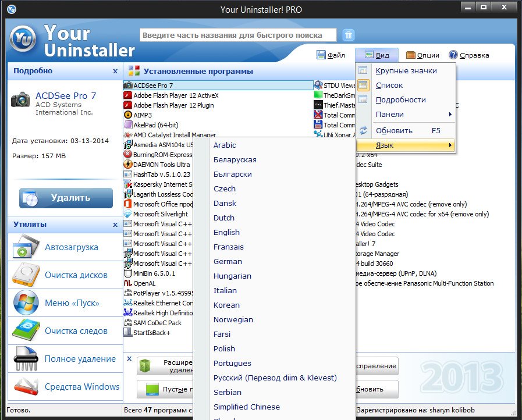Click the Your Uninstaller logo
This screenshot has width=522, height=420.
pyautogui.click(x=23, y=40)
